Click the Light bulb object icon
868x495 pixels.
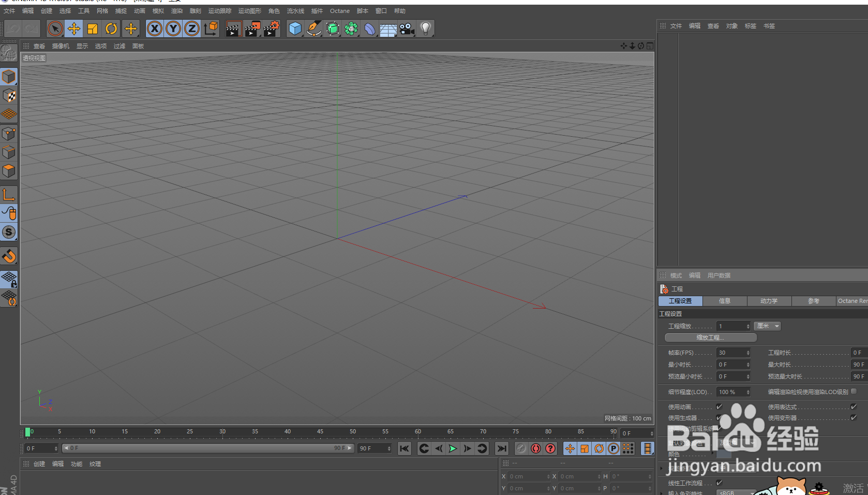coord(426,28)
